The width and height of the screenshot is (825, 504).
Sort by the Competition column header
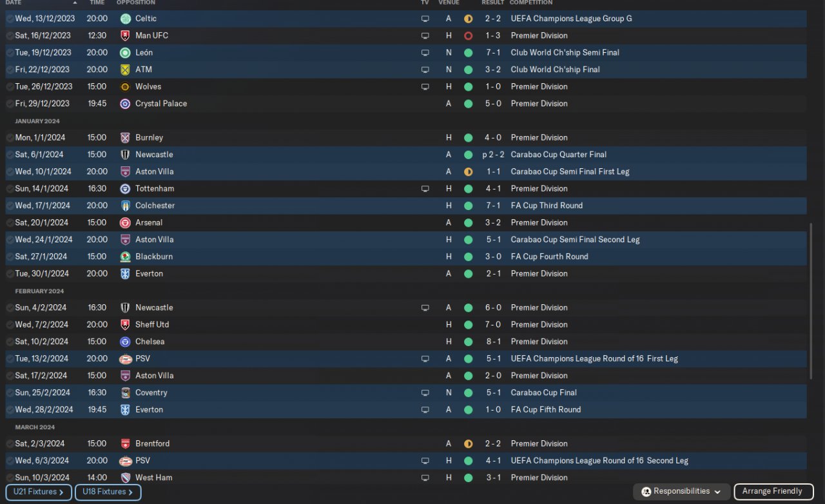pos(530,3)
